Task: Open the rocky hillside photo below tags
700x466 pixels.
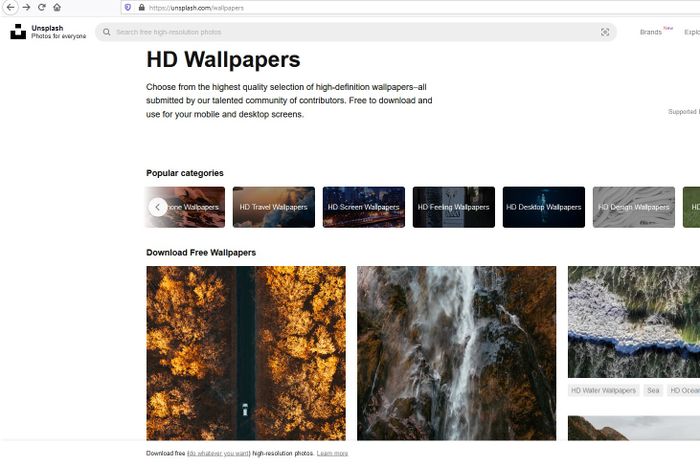Action: tap(634, 428)
